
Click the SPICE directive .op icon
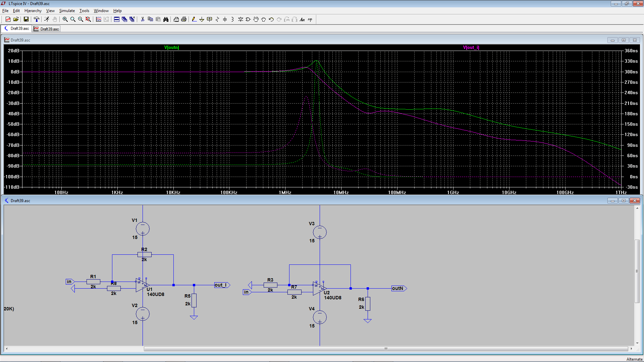(x=310, y=19)
